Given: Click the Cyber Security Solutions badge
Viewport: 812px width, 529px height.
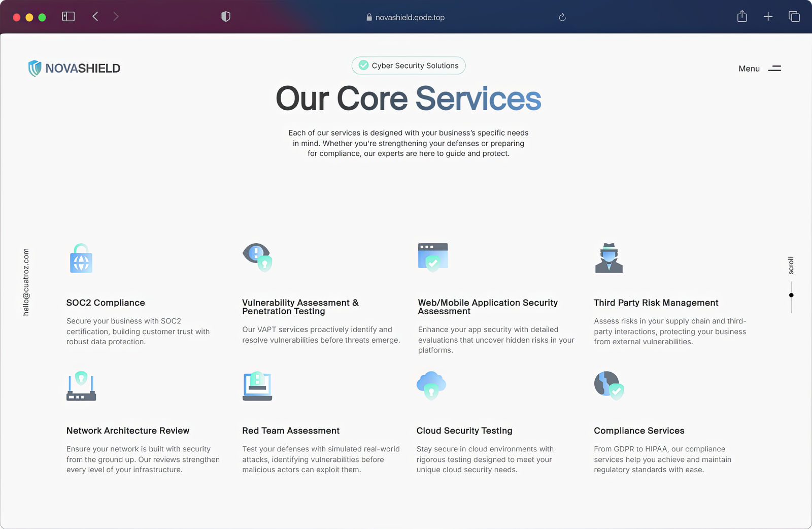Looking at the screenshot, I should pos(409,65).
